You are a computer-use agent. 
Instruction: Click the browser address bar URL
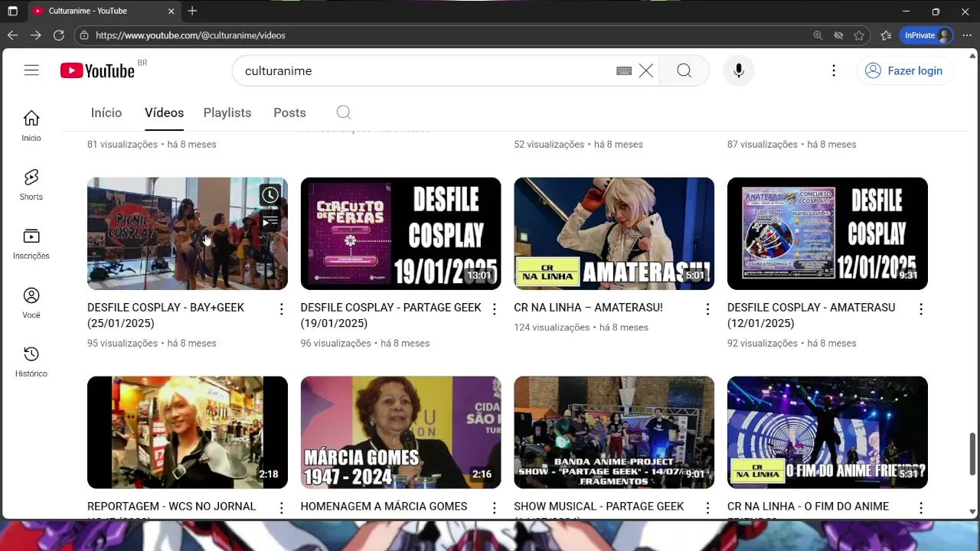(191, 35)
